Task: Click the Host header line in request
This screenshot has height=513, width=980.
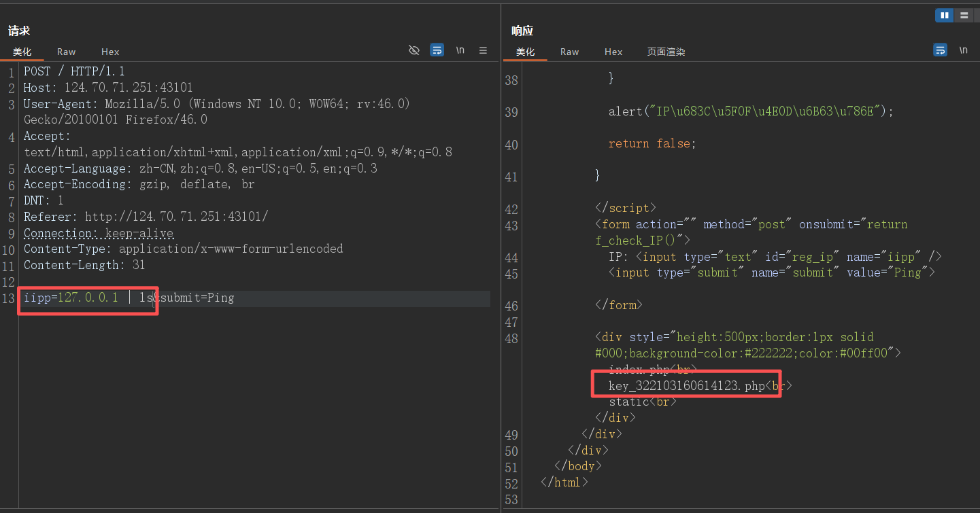Action: (108, 88)
